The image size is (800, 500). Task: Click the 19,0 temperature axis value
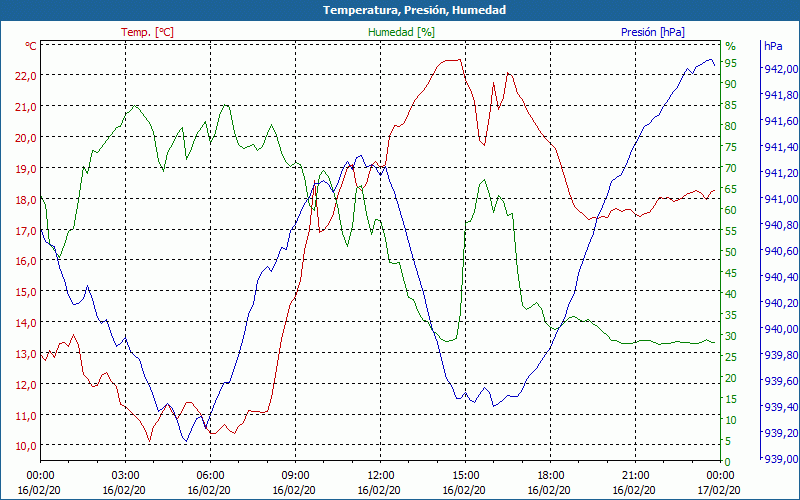27,169
